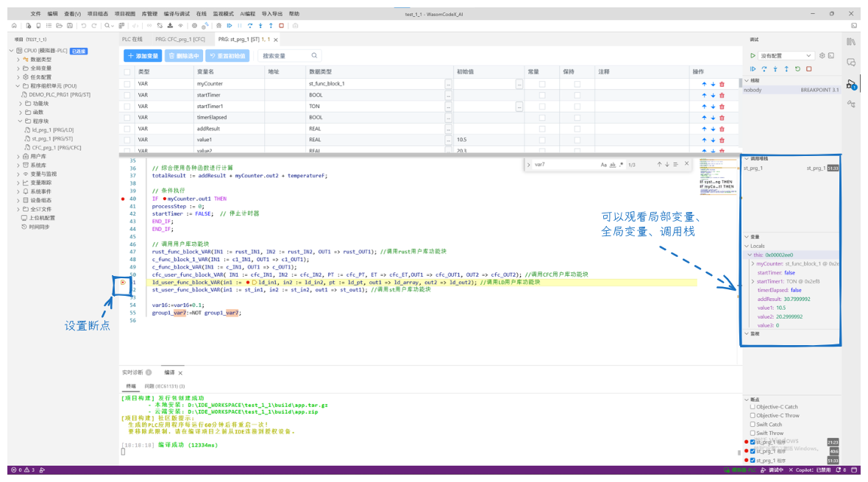
Task: Click the 重置初始值 button
Action: click(x=227, y=56)
